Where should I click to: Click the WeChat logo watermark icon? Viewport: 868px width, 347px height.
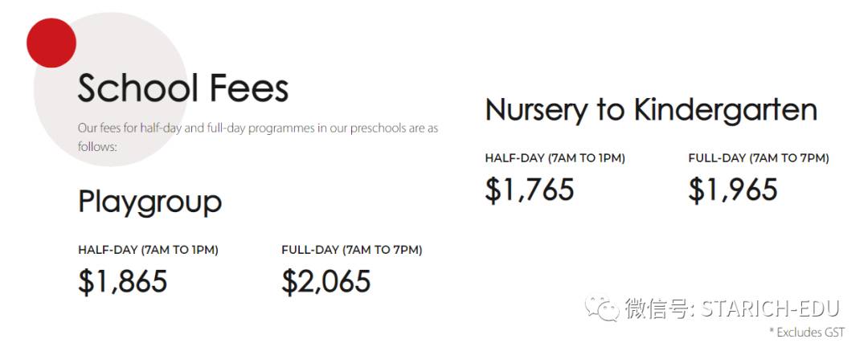click(x=603, y=307)
